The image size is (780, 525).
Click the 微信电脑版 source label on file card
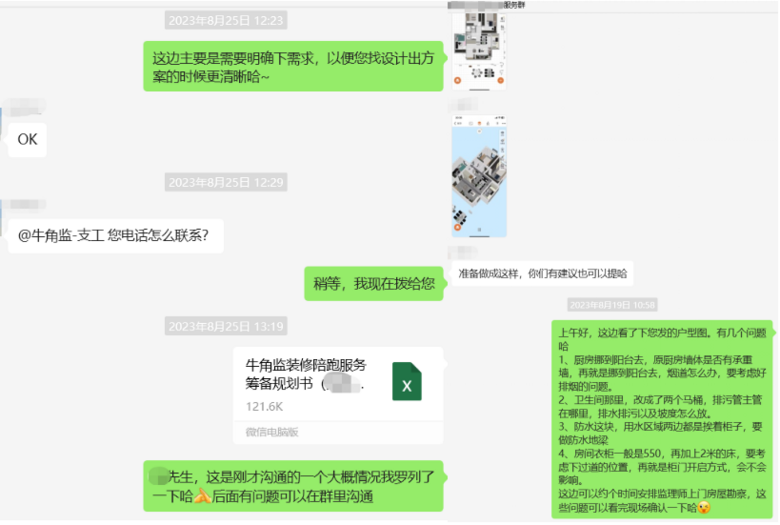272,432
